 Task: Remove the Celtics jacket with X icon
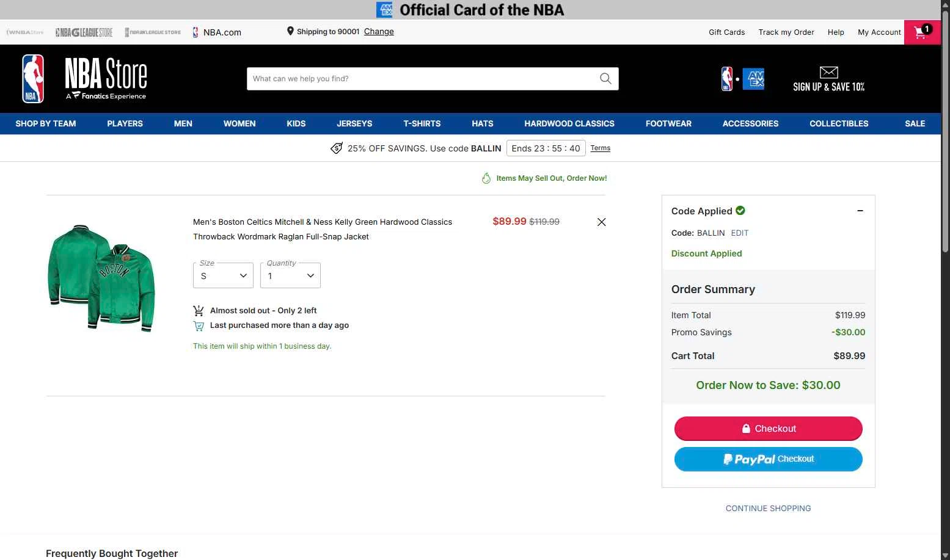[x=601, y=222]
